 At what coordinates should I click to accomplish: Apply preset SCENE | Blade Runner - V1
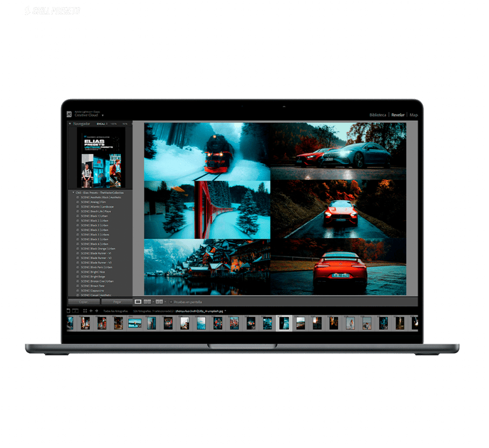(x=96, y=254)
